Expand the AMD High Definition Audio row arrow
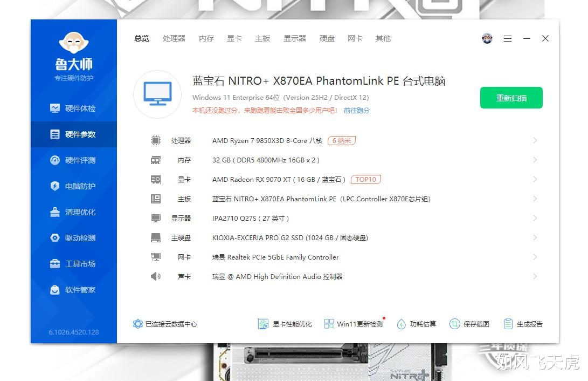Image resolution: width=588 pixels, height=381 pixels. tap(535, 277)
